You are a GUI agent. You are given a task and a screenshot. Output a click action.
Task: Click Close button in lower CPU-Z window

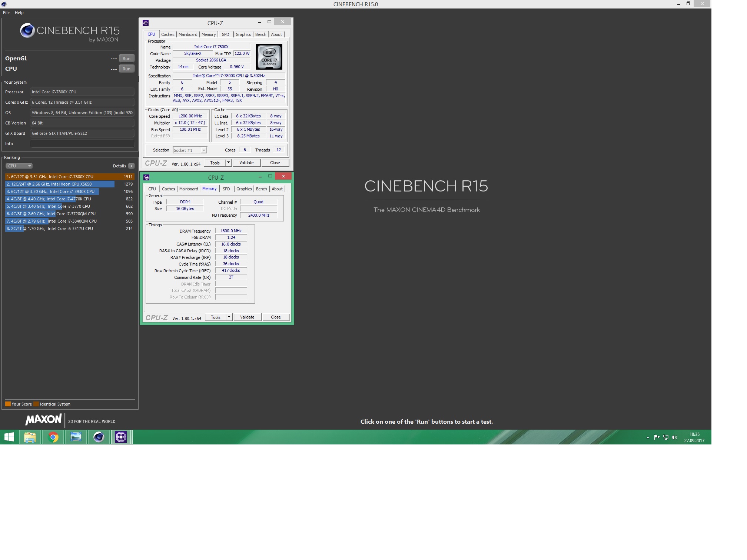click(x=276, y=317)
